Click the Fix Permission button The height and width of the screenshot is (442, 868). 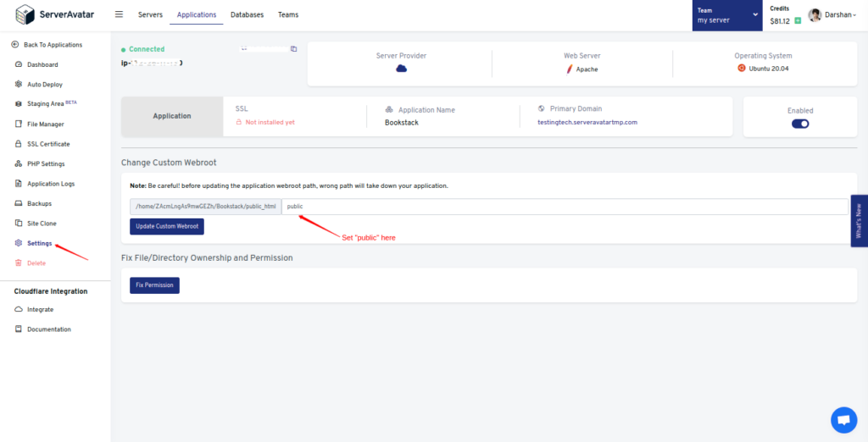pos(154,285)
